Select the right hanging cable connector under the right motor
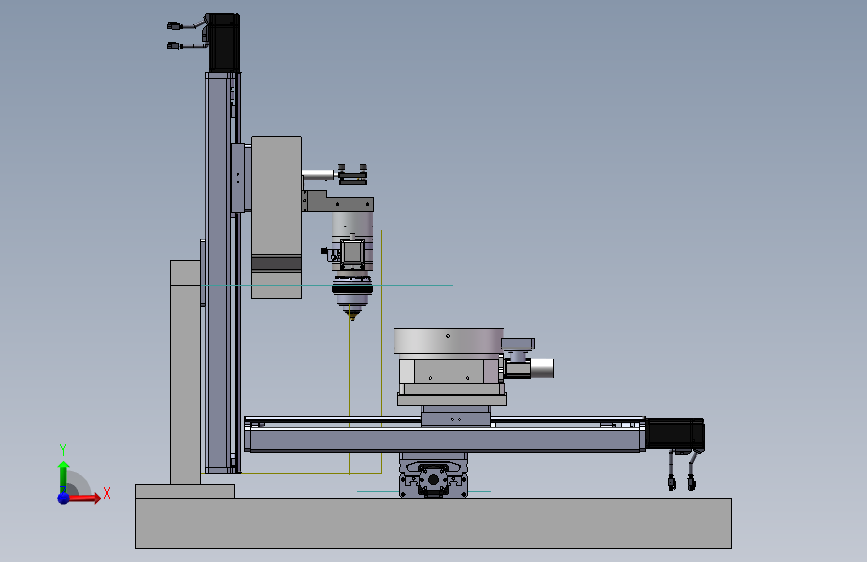The height and width of the screenshot is (562, 867). click(692, 482)
